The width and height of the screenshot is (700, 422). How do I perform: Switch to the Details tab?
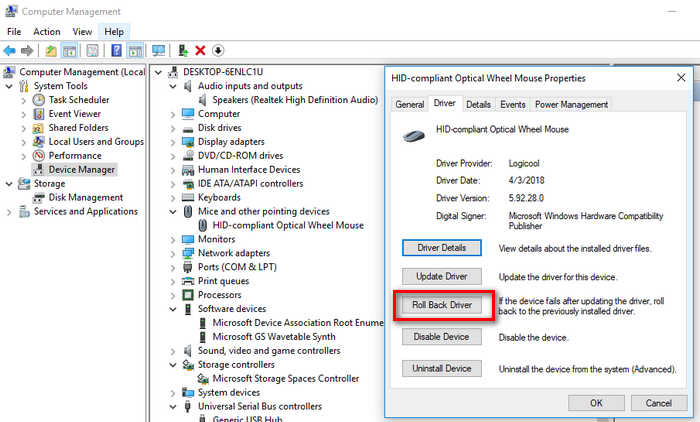coord(478,104)
